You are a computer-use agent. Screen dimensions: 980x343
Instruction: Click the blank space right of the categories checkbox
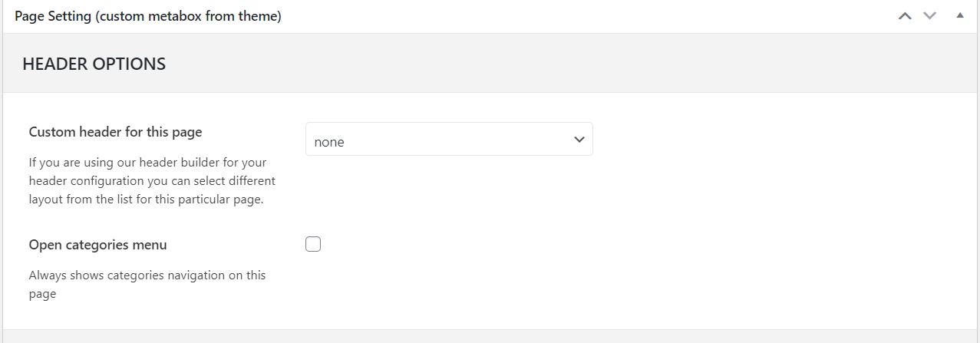[614, 245]
